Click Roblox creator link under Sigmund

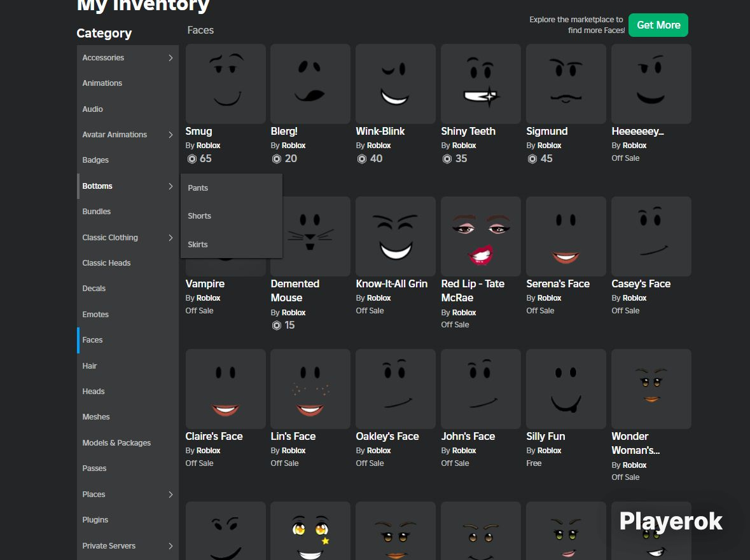pos(549,146)
